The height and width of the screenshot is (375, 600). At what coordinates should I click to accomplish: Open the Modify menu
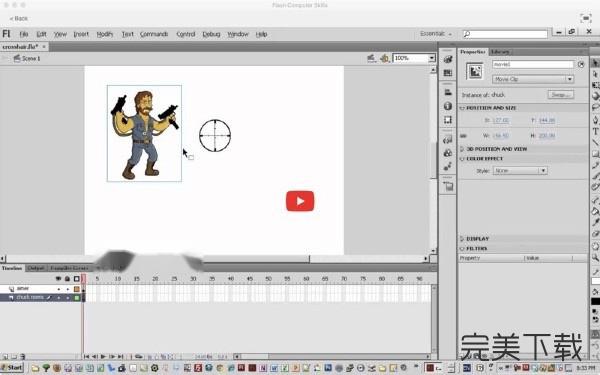point(105,34)
